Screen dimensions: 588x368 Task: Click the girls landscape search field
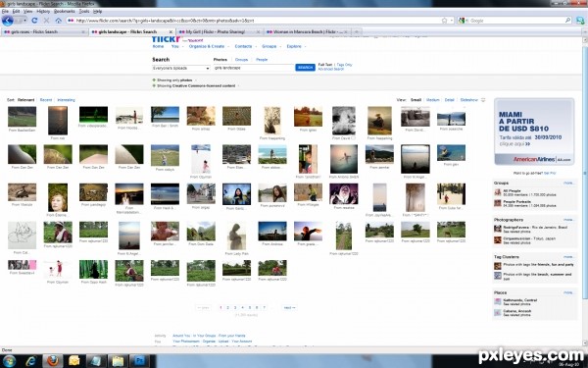pyautogui.click(x=254, y=68)
